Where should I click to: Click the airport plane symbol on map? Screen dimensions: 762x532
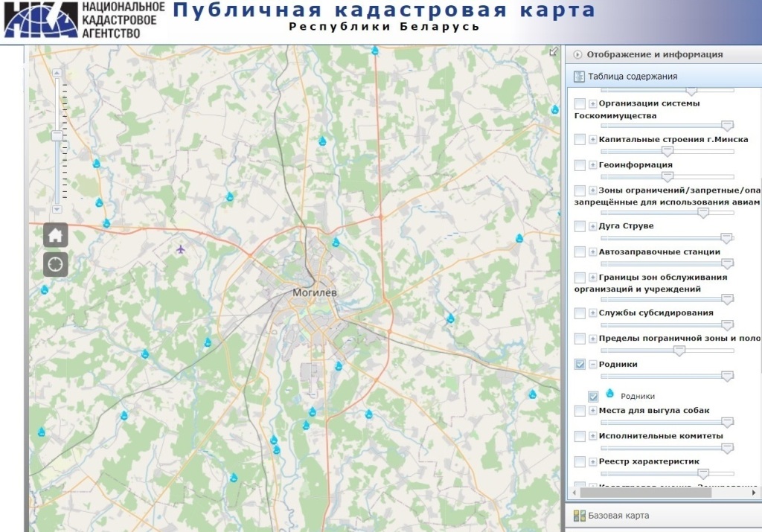click(x=181, y=249)
